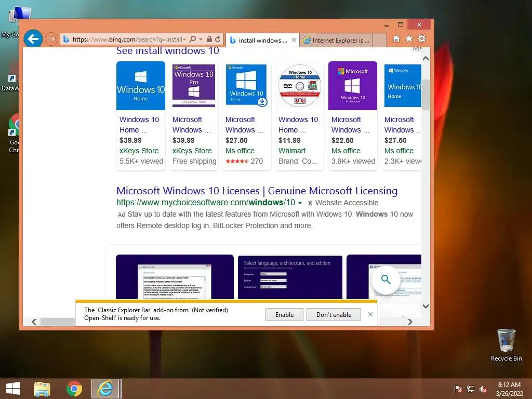Viewport: 532px width, 399px height.
Task: Click the mychoicesoftware.com green URL
Action: (x=206, y=203)
